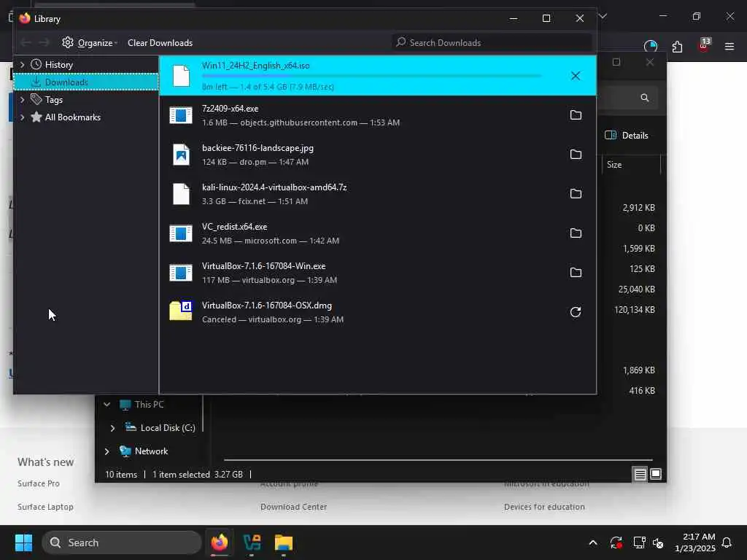Open the notification bell in taskbar
Screen dimensions: 747x560
click(727, 542)
